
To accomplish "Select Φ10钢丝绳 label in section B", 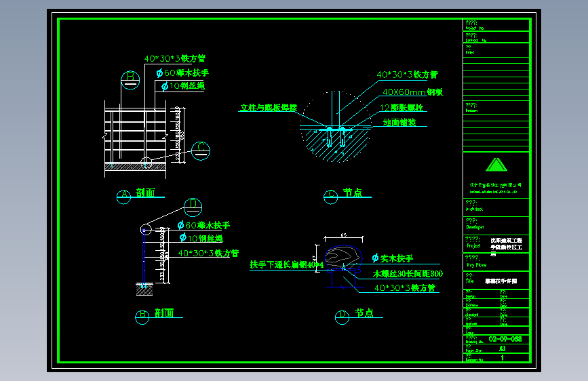I will 201,238.
